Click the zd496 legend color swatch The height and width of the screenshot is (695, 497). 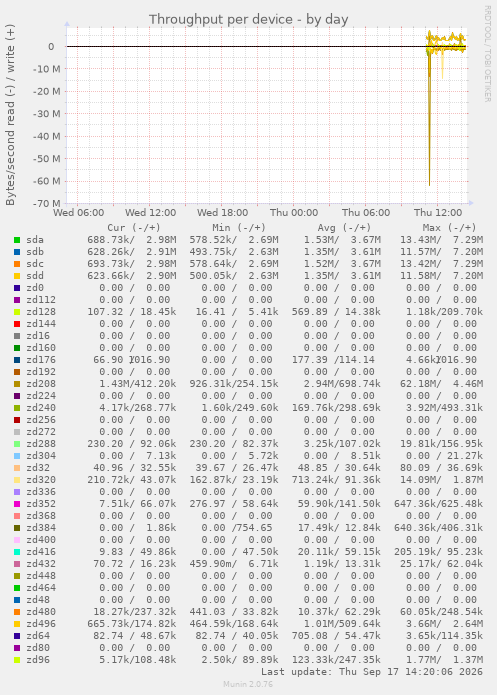(17, 624)
